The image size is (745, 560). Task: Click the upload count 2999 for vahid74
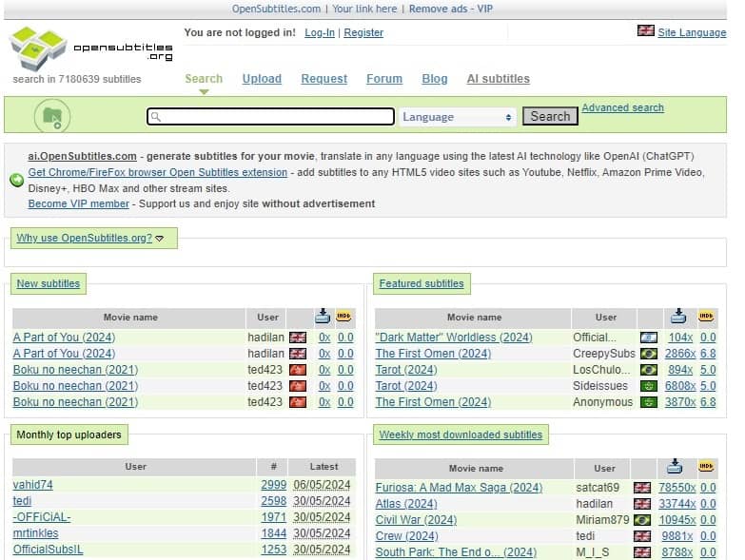274,485
